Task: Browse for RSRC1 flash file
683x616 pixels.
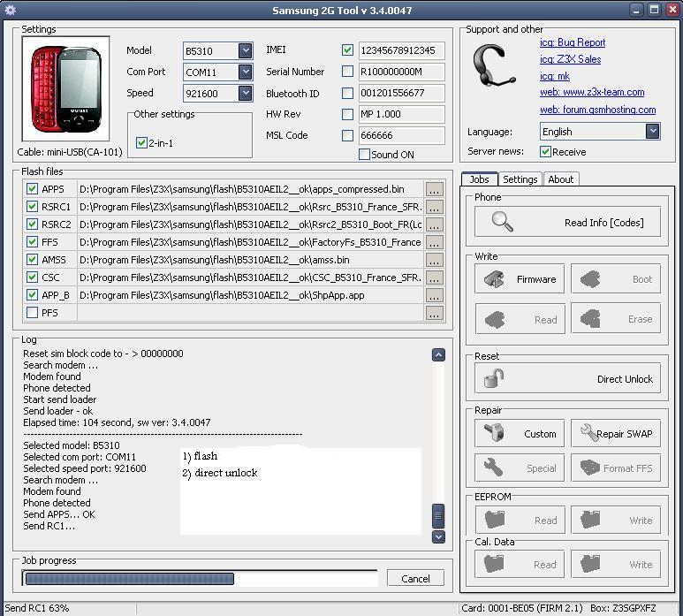Action: point(435,207)
